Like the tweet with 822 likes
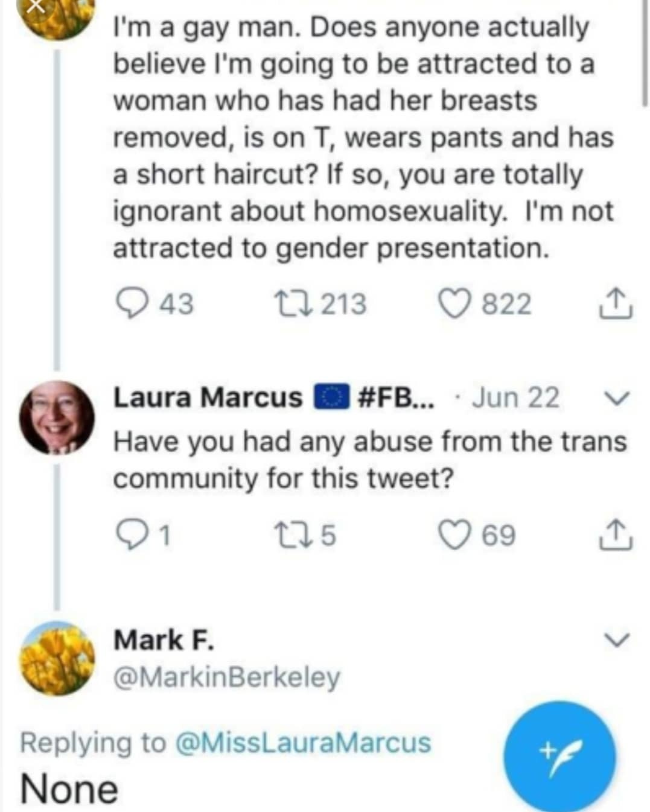Viewport: 650px width, 812px height. click(x=454, y=303)
